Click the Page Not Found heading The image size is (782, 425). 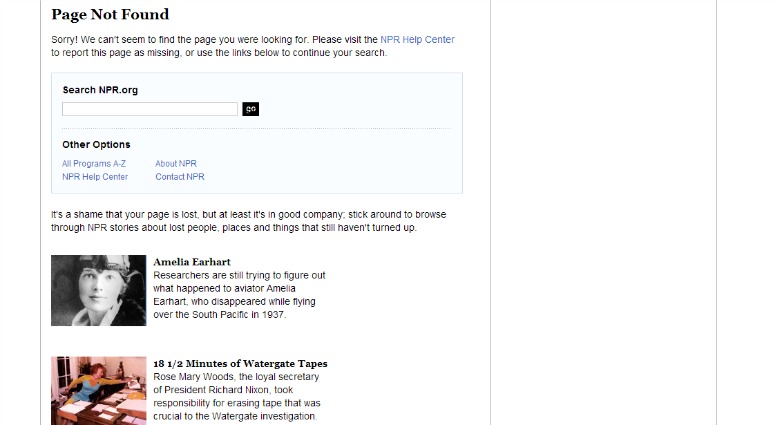pos(110,15)
